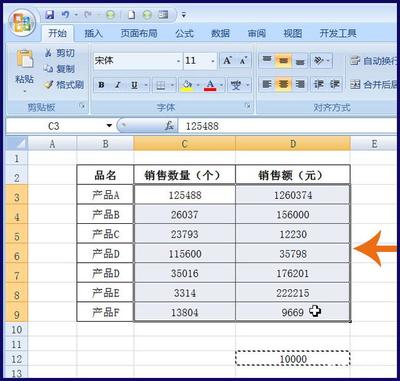Open clipboard pane dialog launcher

82,106
